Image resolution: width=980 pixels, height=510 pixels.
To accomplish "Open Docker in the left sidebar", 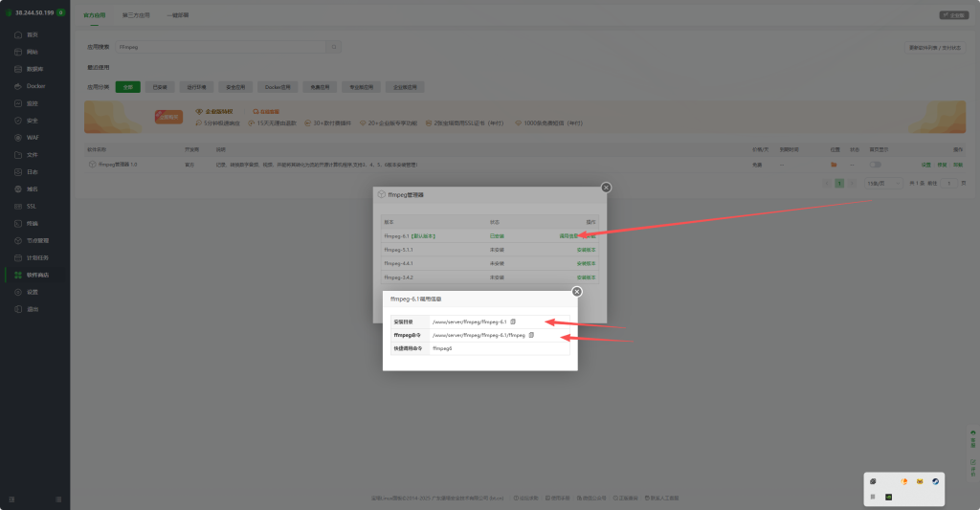I will 34,86.
